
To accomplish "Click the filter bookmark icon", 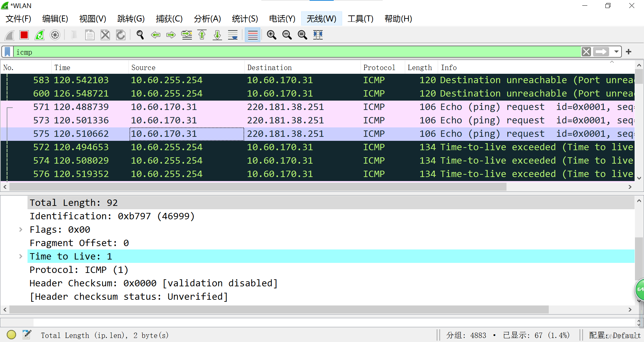I will coord(8,52).
